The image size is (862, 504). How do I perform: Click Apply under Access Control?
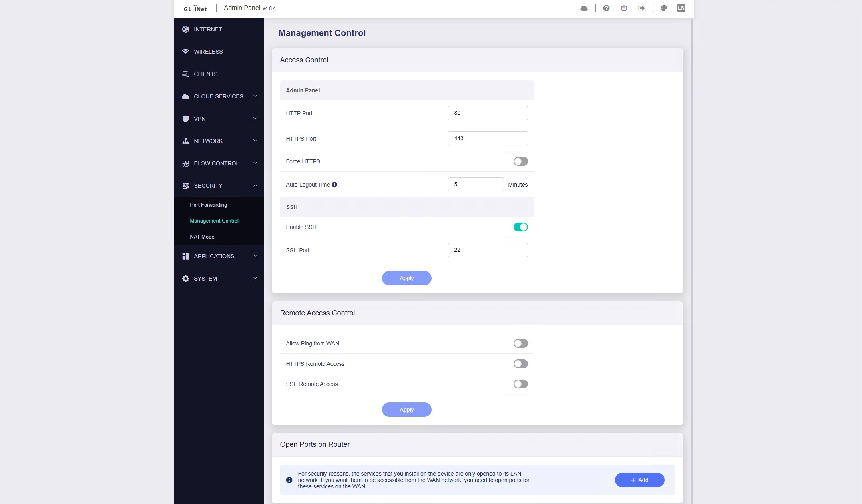point(406,278)
